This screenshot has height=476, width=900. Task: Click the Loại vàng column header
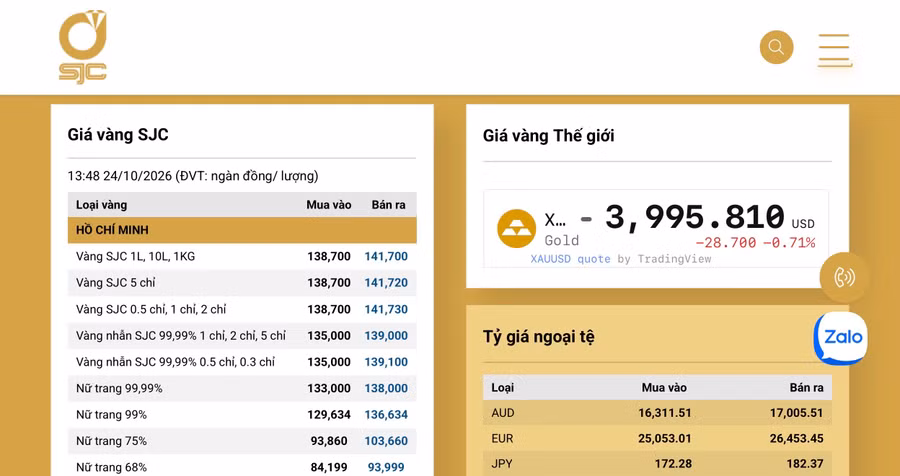coord(102,205)
